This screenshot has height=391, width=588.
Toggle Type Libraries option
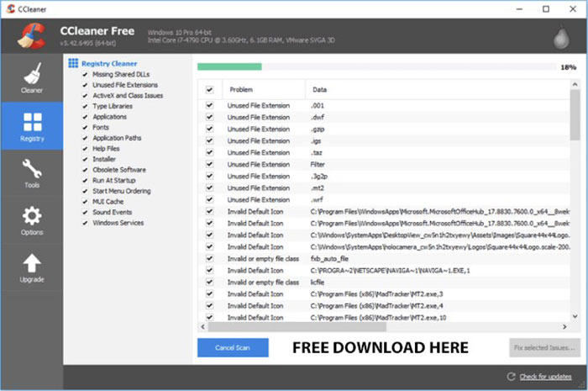pos(85,106)
